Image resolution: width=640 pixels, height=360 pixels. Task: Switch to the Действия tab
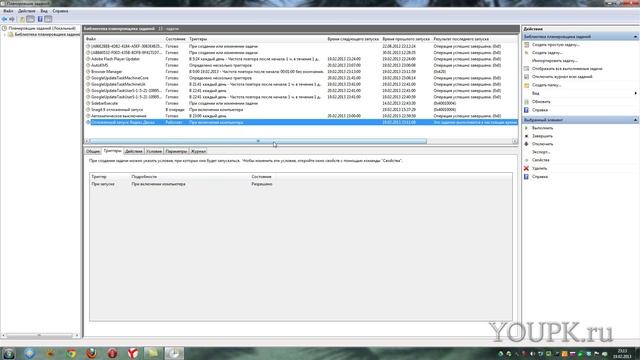(133, 151)
